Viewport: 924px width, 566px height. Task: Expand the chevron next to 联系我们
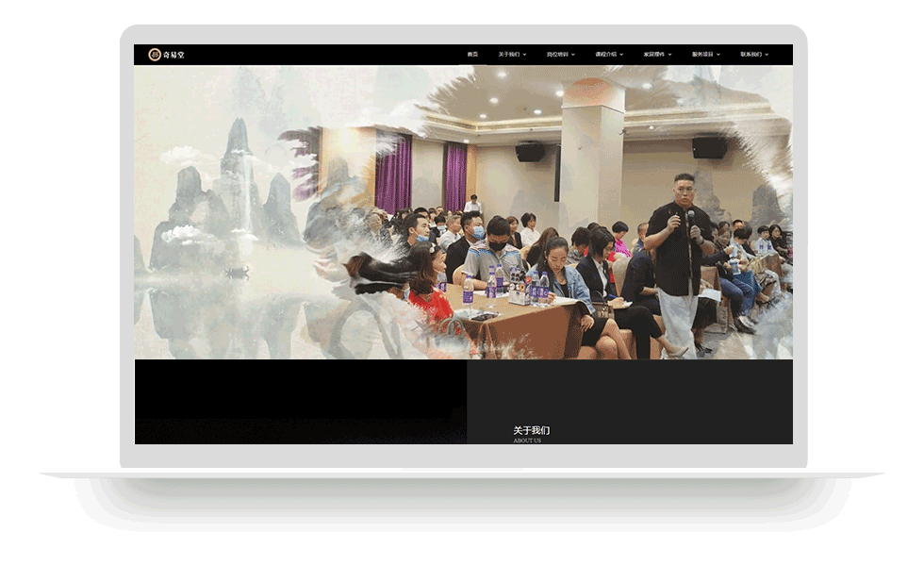tap(767, 55)
